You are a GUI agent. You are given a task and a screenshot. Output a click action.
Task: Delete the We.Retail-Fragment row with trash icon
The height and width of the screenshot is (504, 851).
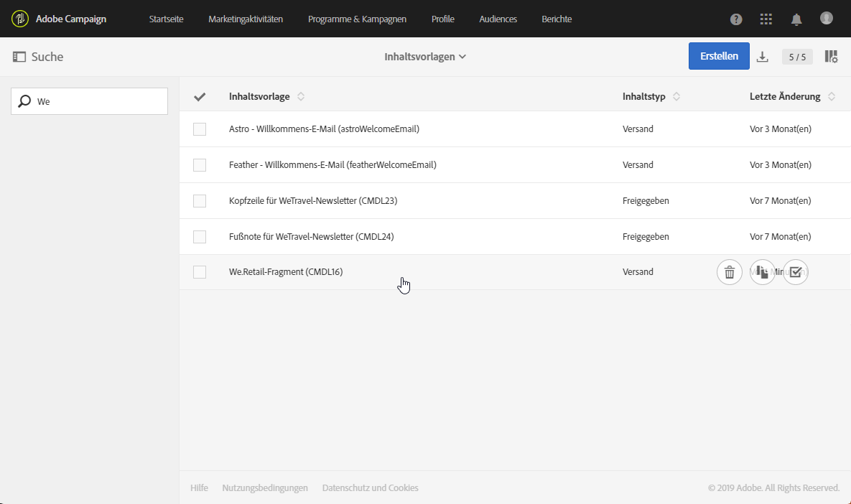729,272
